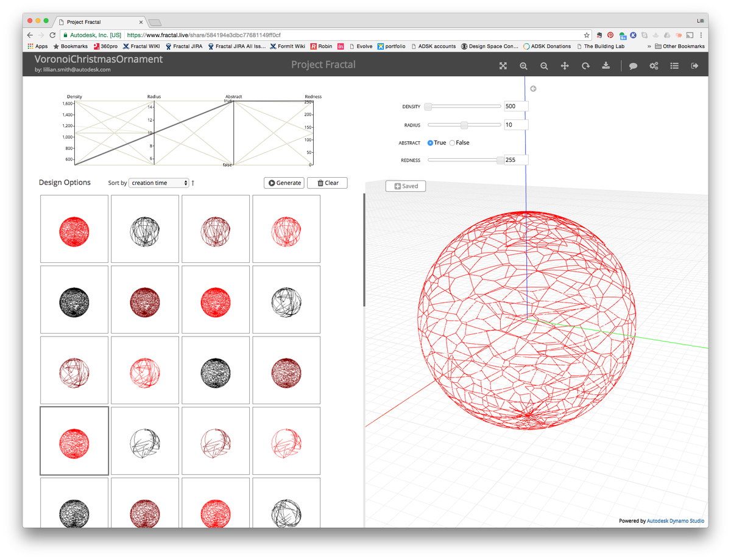
Task: Open the Robin bookmark
Action: click(321, 46)
